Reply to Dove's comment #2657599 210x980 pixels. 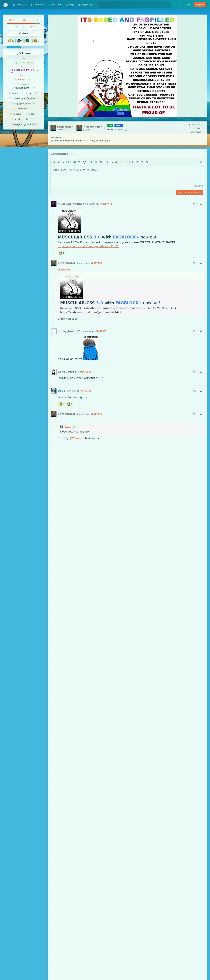pos(194,391)
